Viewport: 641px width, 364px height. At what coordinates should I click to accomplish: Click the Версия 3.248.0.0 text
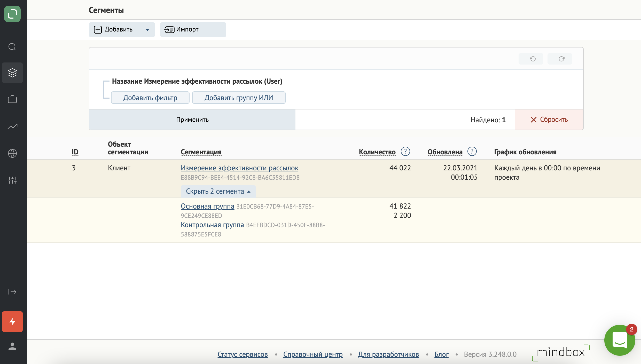point(490,354)
